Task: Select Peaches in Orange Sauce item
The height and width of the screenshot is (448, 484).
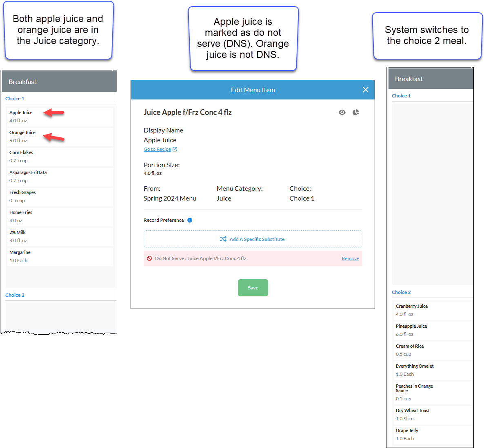Action: click(433, 392)
